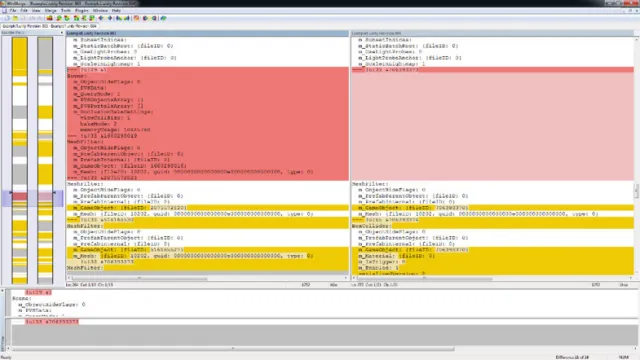
Task: Click diff detail pane scrollbar left arrow
Action: pos(8,349)
